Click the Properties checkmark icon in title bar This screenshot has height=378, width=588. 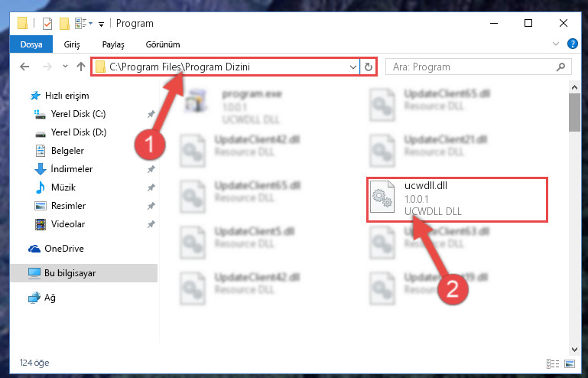[x=47, y=24]
